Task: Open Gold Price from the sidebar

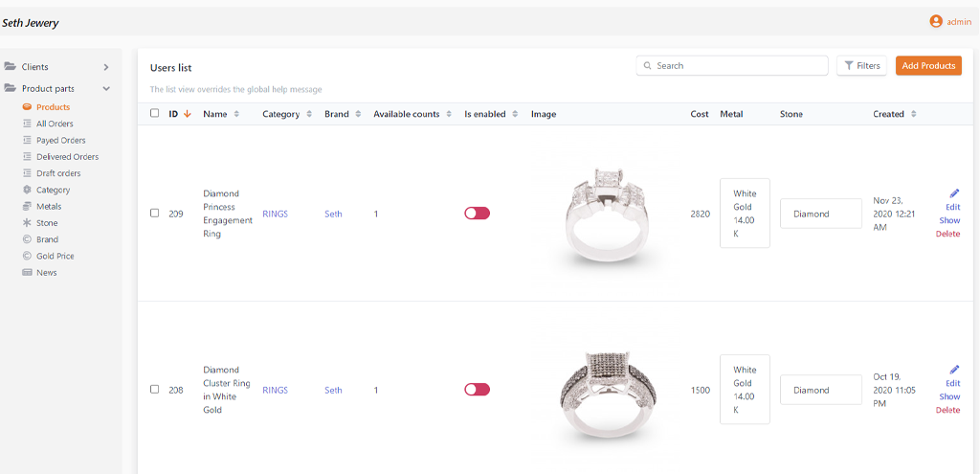Action: pos(55,256)
